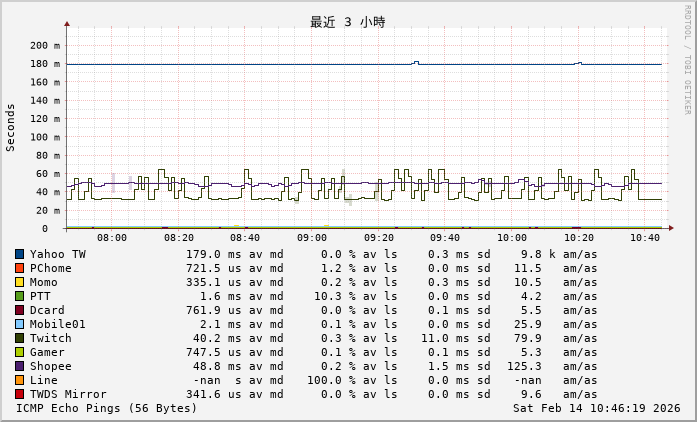Click the Sat Feb 14 timestamp

click(x=596, y=408)
